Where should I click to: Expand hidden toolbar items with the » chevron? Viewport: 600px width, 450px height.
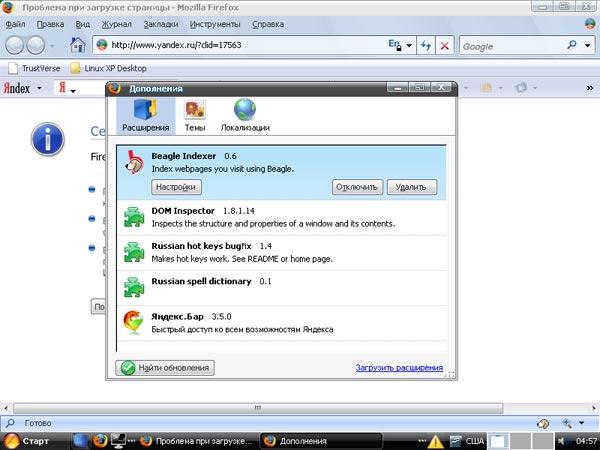(590, 88)
